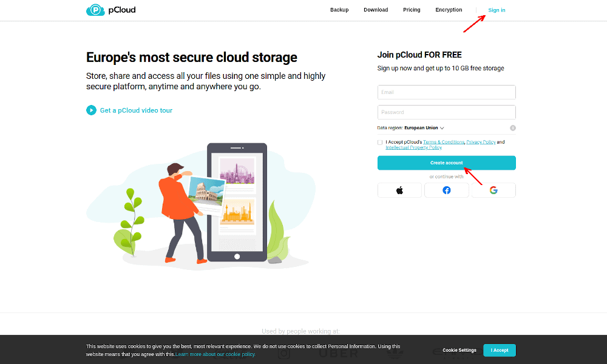This screenshot has height=364, width=607.
Task: Accept cookies with I Accept button
Action: click(500, 351)
